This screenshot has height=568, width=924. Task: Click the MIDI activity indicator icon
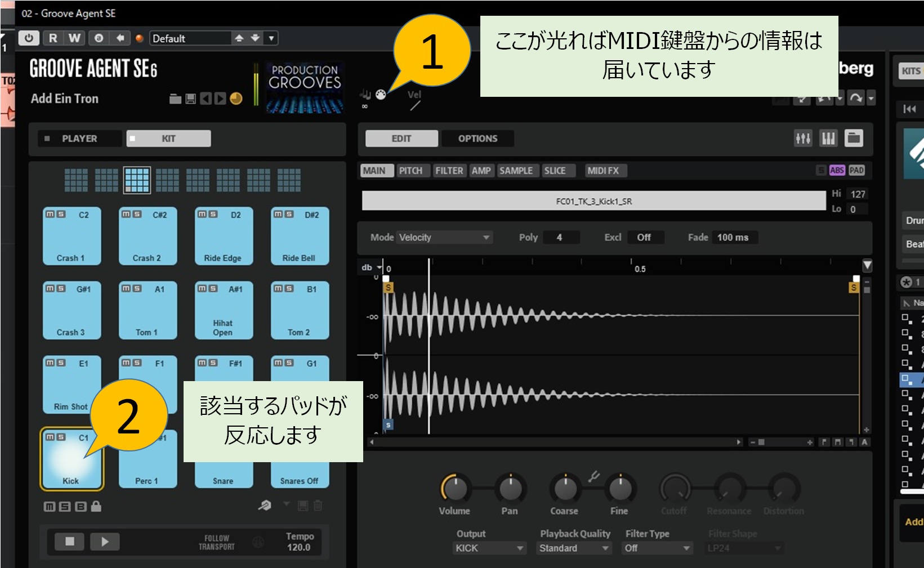coord(381,95)
